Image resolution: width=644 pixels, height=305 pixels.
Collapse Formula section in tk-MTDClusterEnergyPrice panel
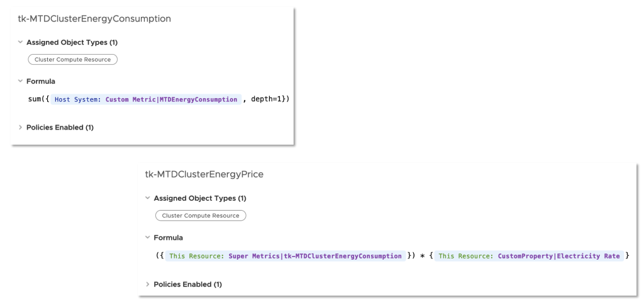click(x=147, y=238)
